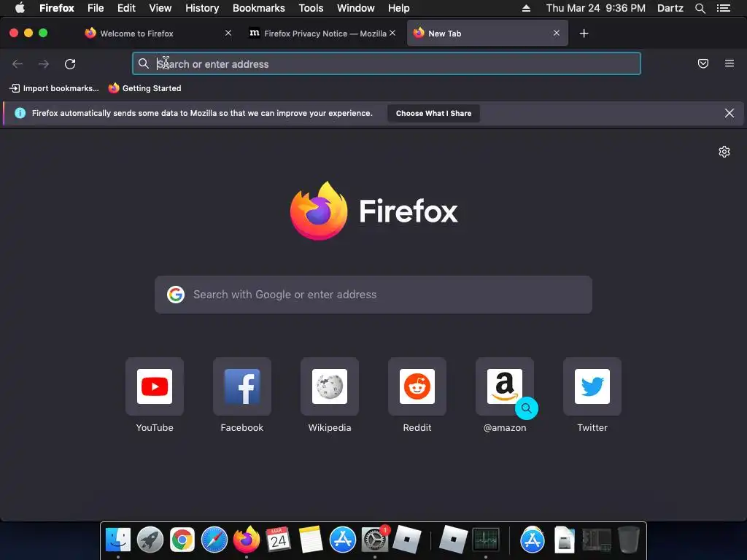This screenshot has width=747, height=560.
Task: Click the Reload page button
Action: click(x=70, y=64)
